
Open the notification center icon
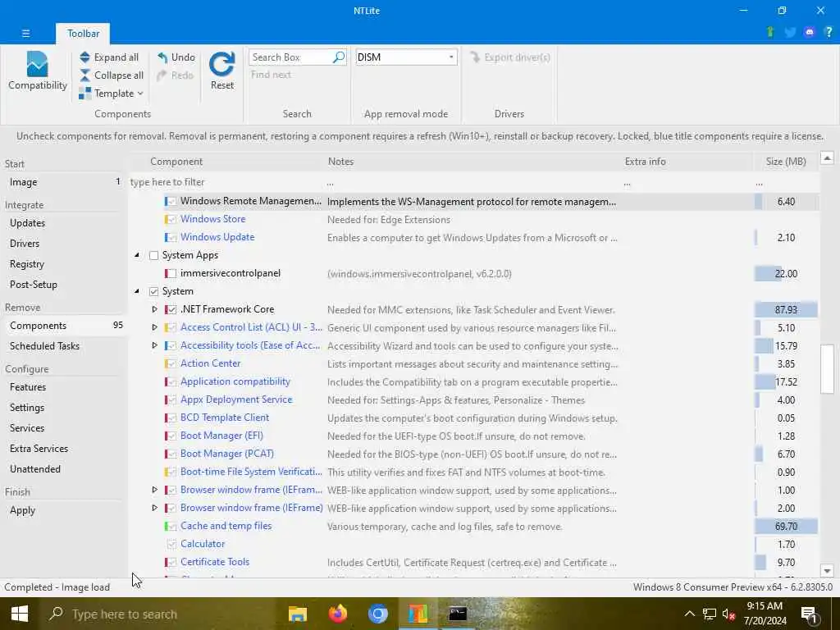point(810,614)
